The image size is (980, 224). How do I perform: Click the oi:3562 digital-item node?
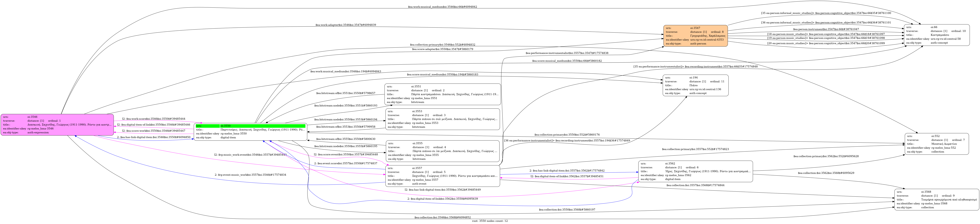[x=695, y=171]
